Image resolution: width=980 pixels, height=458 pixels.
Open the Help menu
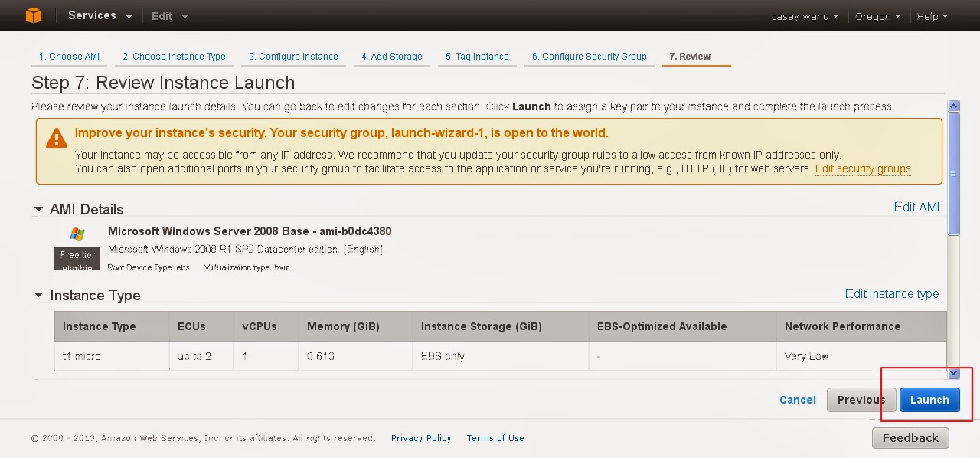pos(932,16)
